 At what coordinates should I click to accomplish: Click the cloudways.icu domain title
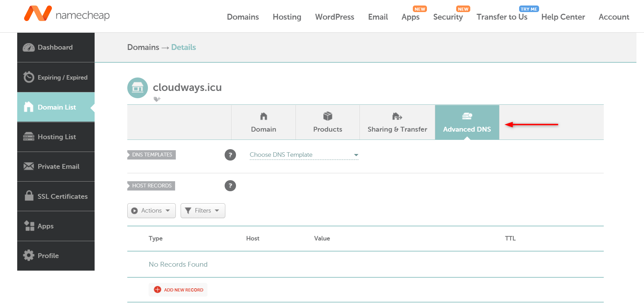click(187, 88)
